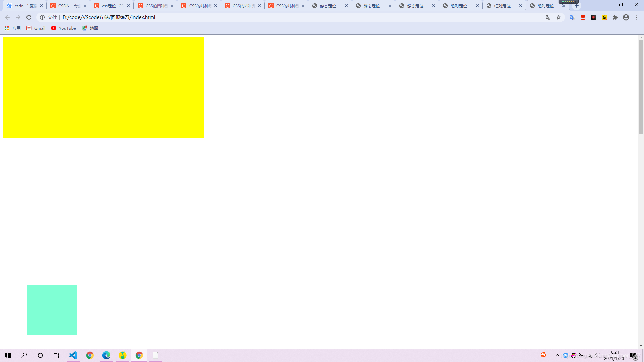Click the translate page icon in the address bar

pos(548,17)
